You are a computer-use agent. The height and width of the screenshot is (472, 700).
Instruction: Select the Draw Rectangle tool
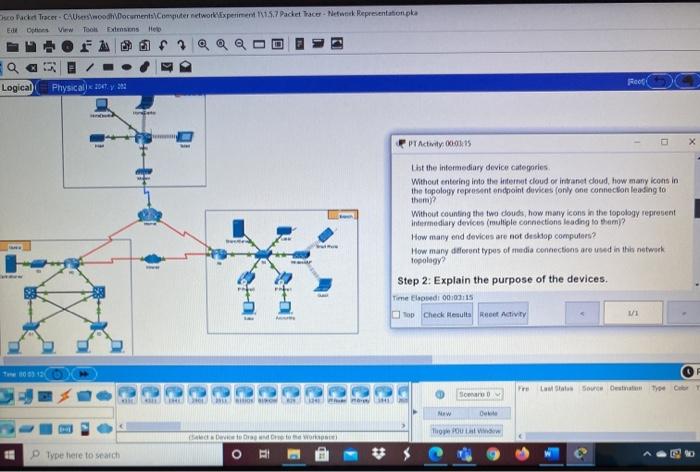[108, 67]
